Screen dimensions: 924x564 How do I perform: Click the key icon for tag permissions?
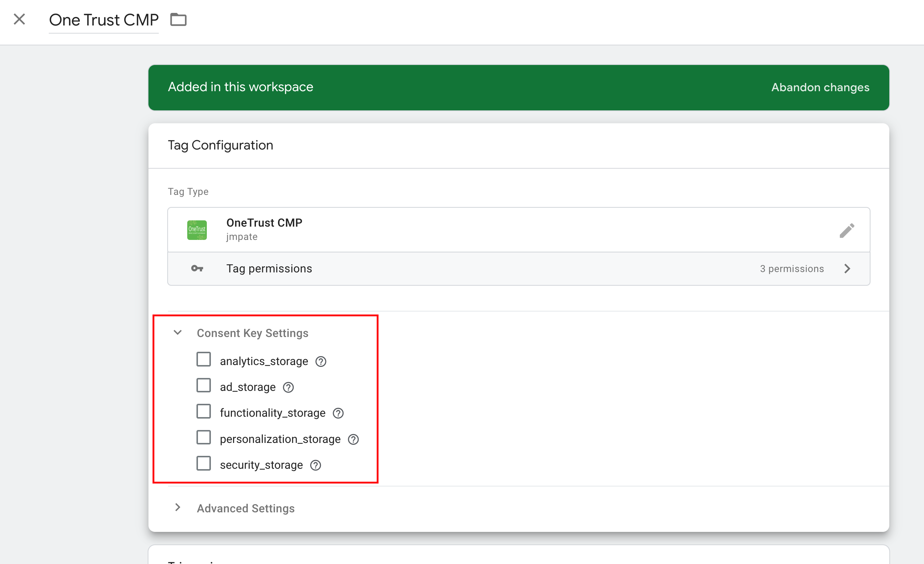coord(197,268)
